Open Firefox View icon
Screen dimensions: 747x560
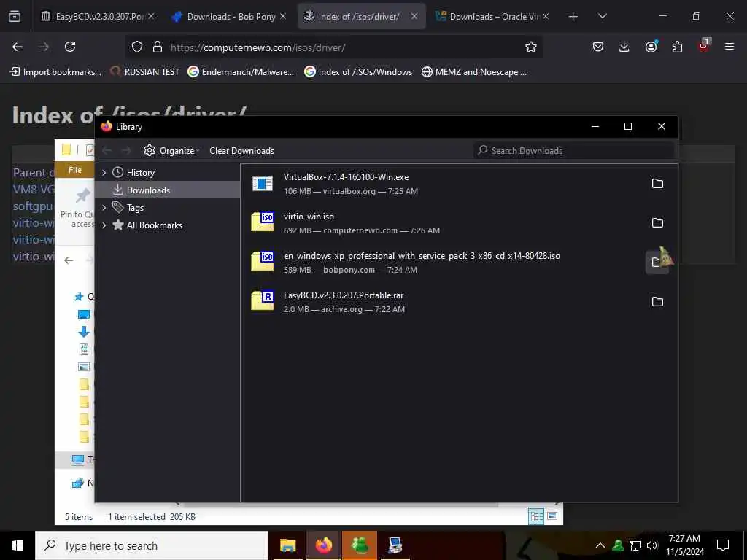click(15, 17)
